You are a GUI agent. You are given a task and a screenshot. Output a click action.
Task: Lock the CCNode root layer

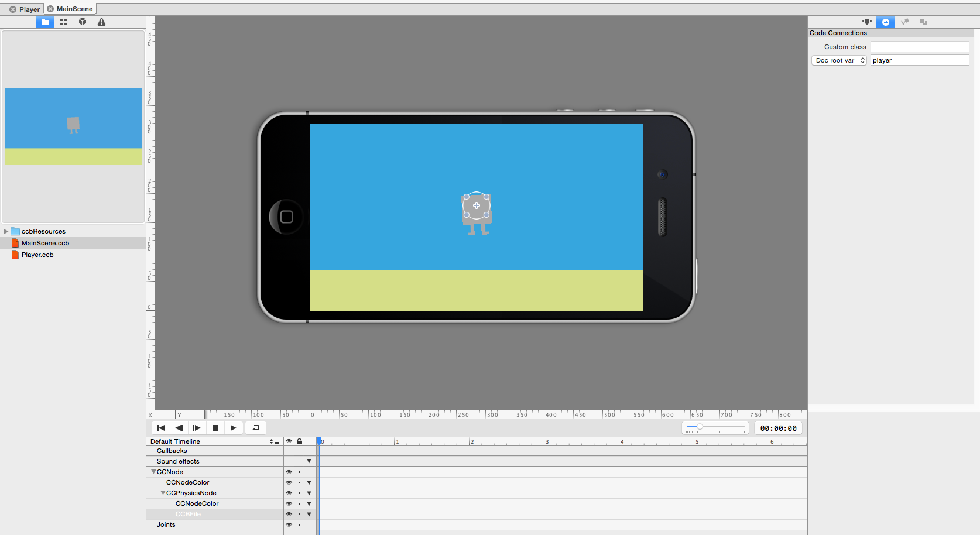click(299, 472)
